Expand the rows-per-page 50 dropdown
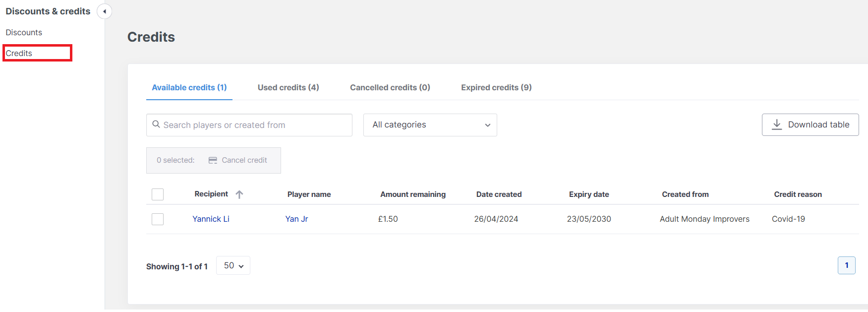 coord(233,265)
